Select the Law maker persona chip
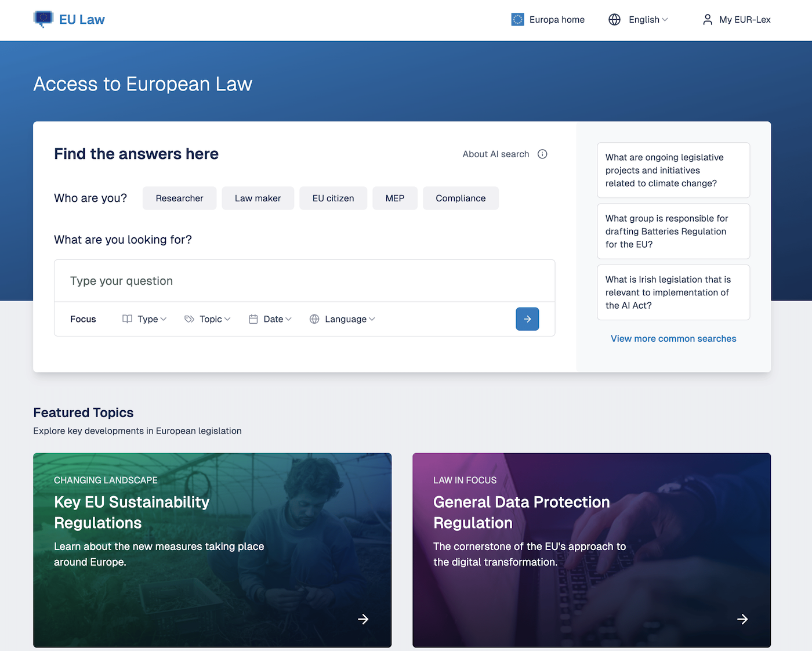The height and width of the screenshot is (651, 812). (x=258, y=198)
